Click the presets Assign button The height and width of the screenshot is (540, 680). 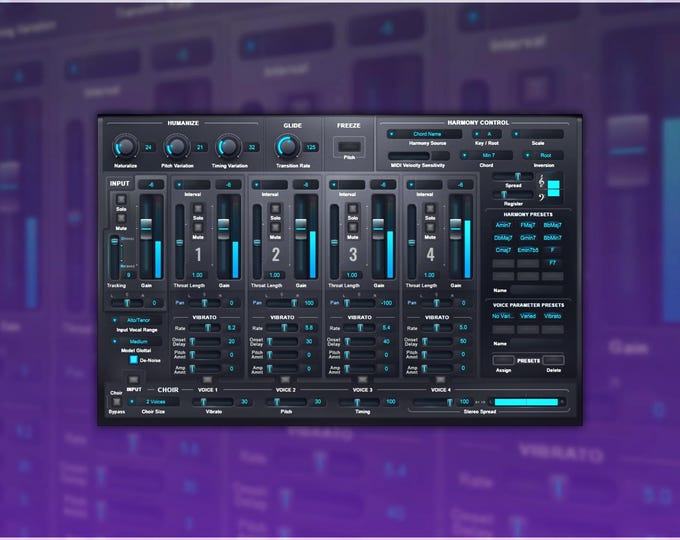pyautogui.click(x=503, y=360)
